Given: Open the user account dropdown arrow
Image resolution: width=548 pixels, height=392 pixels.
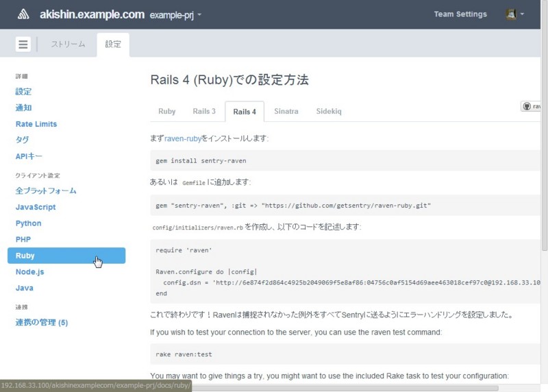Looking at the screenshot, I should point(522,14).
